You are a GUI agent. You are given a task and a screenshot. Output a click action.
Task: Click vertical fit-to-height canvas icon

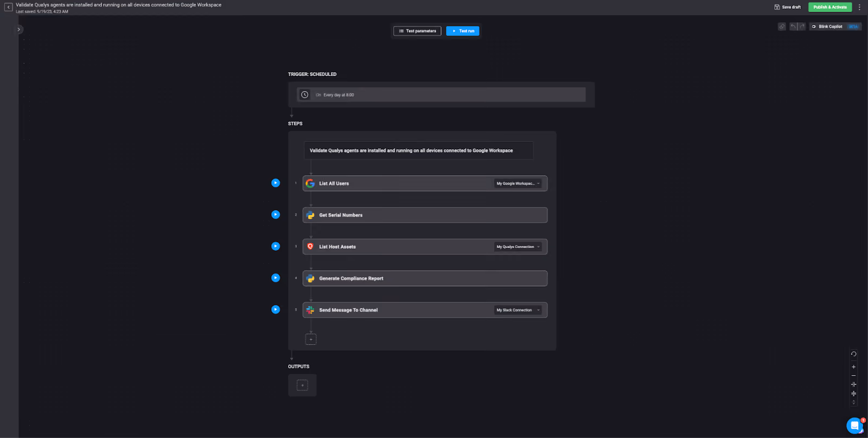click(853, 393)
